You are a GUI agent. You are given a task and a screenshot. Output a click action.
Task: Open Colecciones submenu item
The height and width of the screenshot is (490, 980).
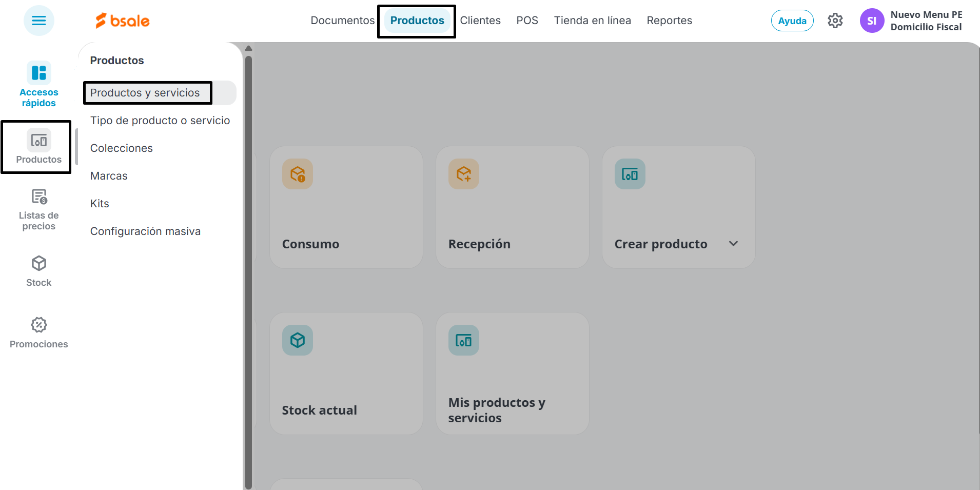pyautogui.click(x=122, y=148)
